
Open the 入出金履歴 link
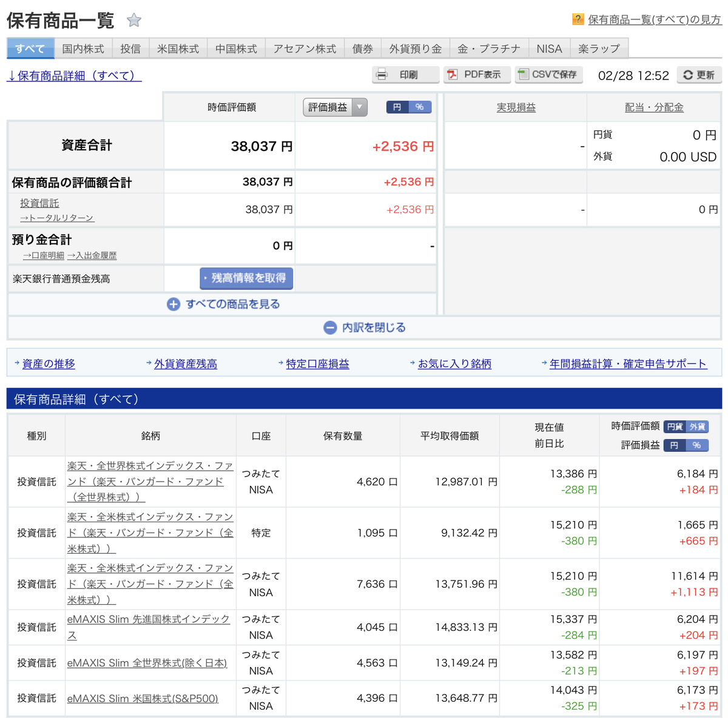point(92,256)
